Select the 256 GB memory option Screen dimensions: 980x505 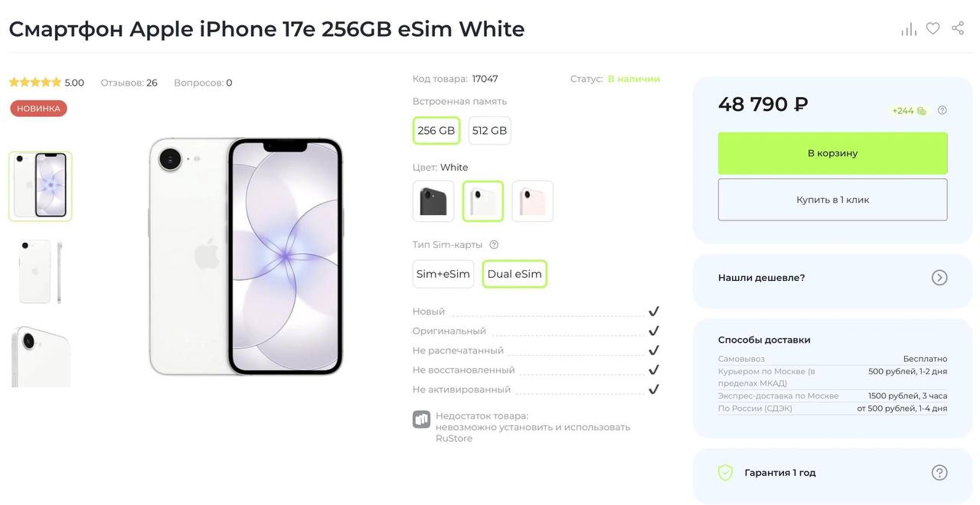click(x=436, y=131)
